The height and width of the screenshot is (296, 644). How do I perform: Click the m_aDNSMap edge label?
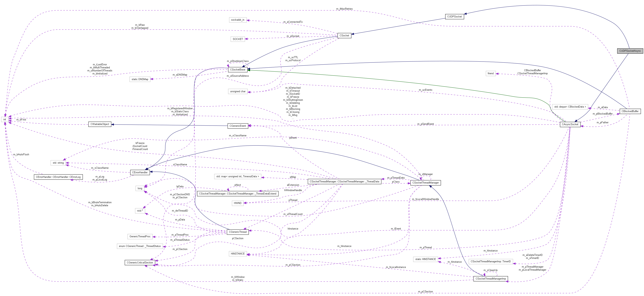point(180,75)
